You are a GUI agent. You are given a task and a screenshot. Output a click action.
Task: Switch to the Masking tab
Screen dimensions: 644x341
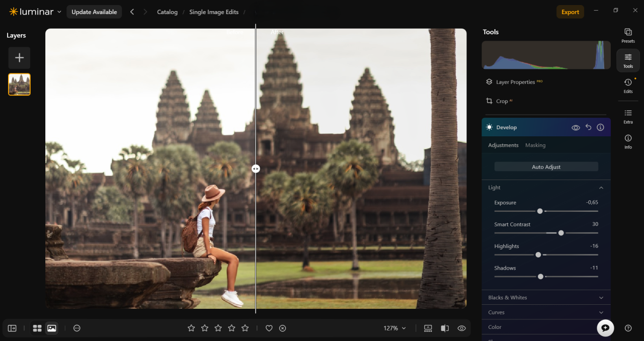(x=535, y=145)
